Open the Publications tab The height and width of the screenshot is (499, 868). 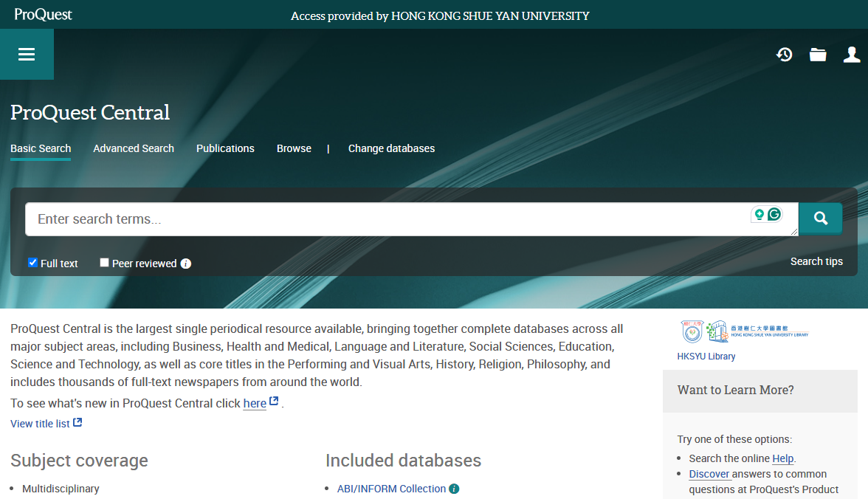tap(225, 148)
